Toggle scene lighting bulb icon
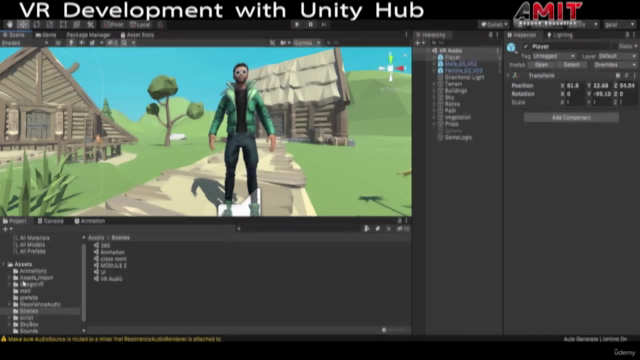 [71, 43]
